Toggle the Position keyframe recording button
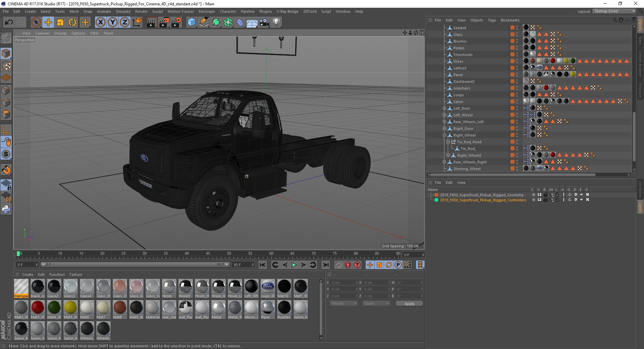Image resolution: width=644 pixels, height=349 pixels. [370, 265]
